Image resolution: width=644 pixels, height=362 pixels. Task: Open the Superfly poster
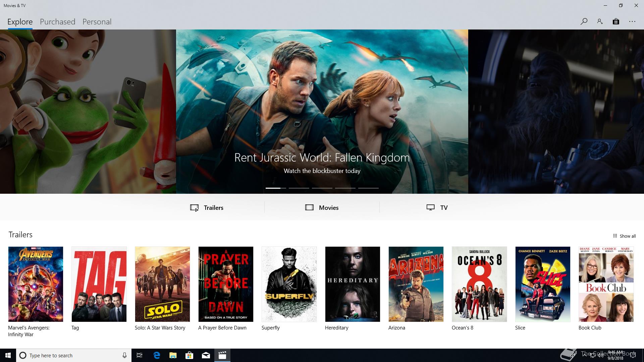point(289,284)
